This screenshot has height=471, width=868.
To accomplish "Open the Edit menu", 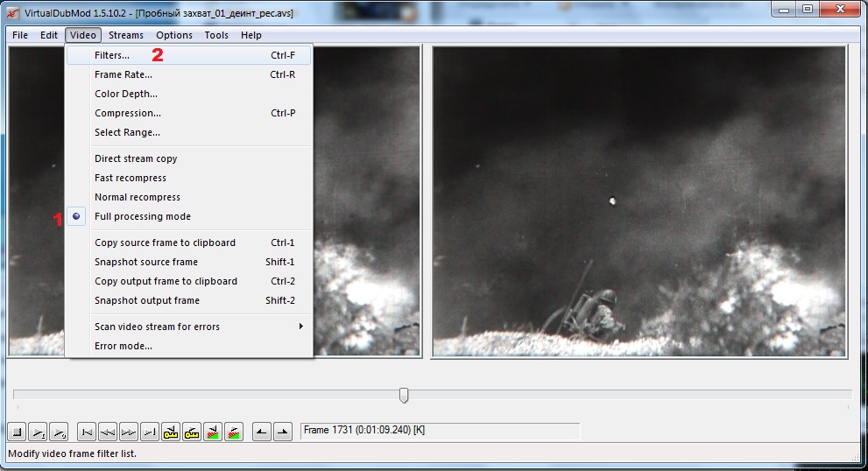I will tap(49, 35).
